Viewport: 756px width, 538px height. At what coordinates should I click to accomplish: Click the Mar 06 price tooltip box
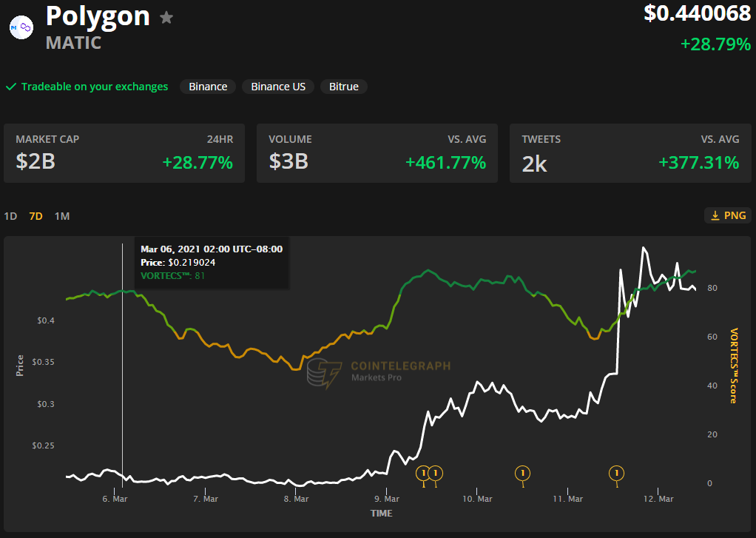pyautogui.click(x=212, y=263)
